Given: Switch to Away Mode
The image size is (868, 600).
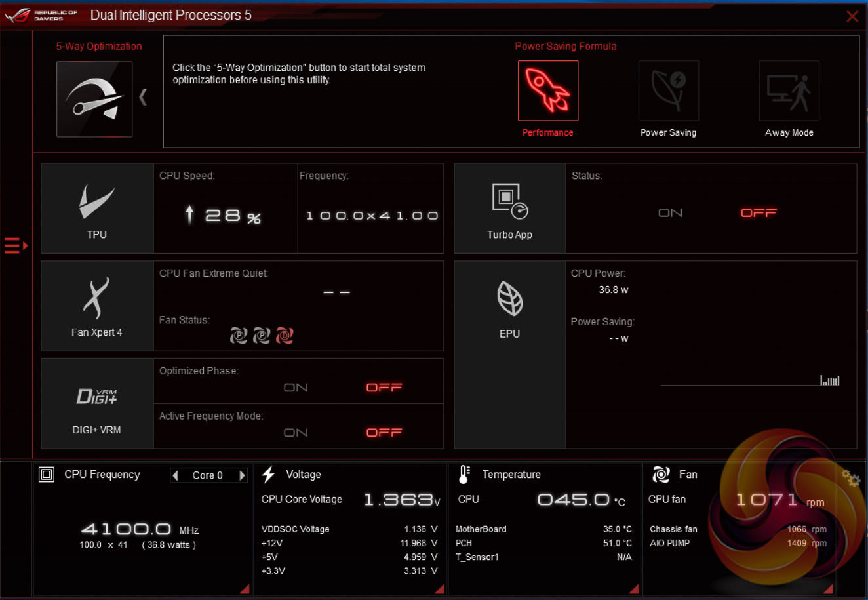Looking at the screenshot, I should tap(789, 91).
